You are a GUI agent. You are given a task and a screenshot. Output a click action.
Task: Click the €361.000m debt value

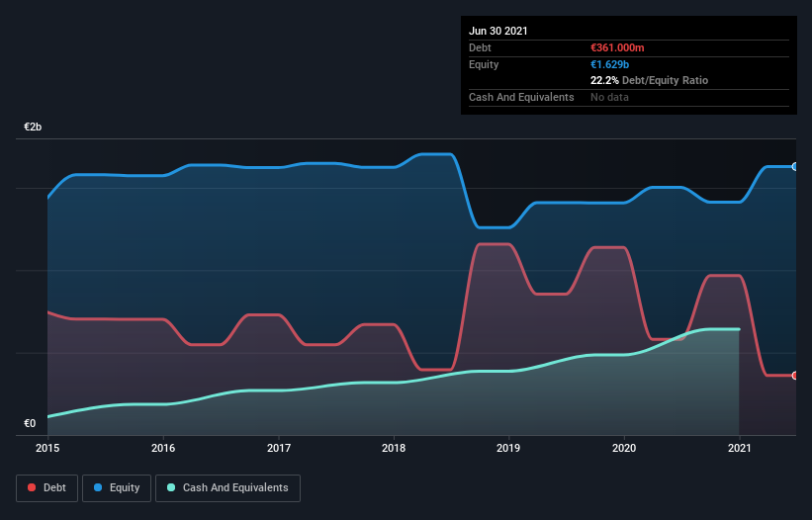click(x=617, y=48)
